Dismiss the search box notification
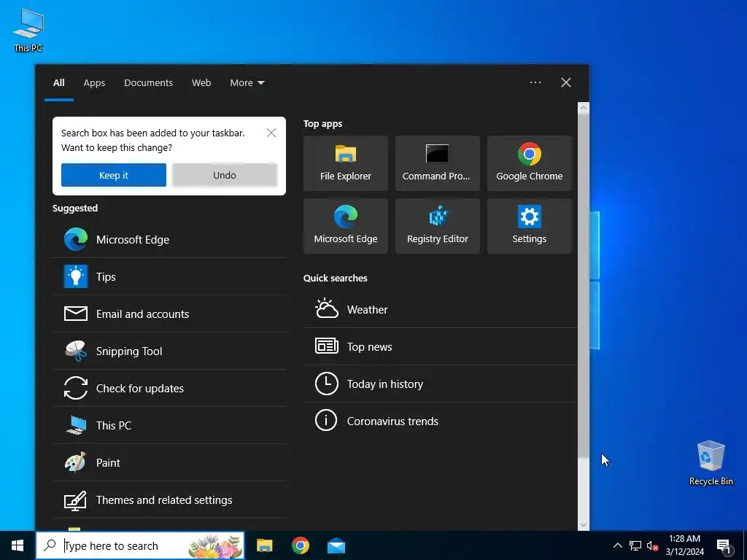This screenshot has height=560, width=747. click(x=271, y=133)
